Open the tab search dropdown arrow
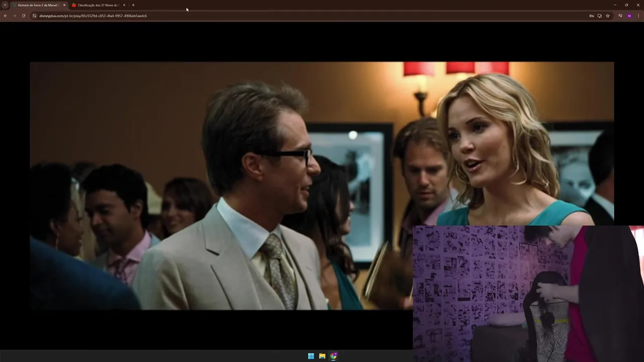644x362 pixels. (x=5, y=5)
